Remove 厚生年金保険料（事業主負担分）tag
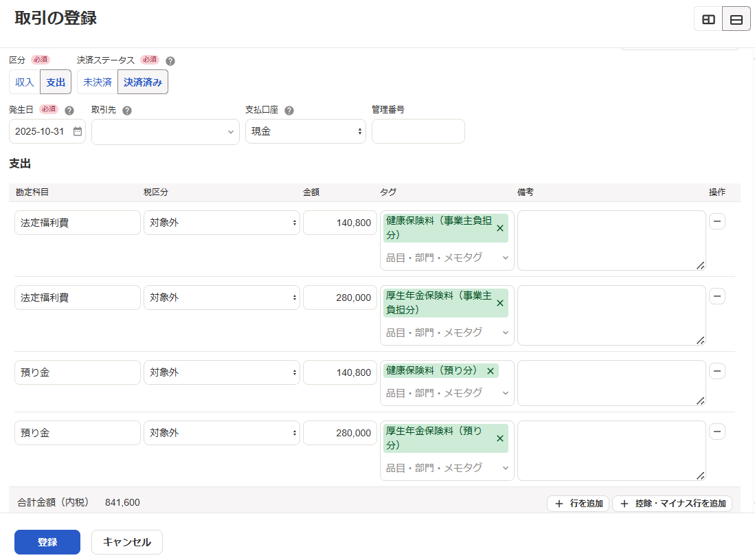The image size is (755, 560). click(x=500, y=303)
